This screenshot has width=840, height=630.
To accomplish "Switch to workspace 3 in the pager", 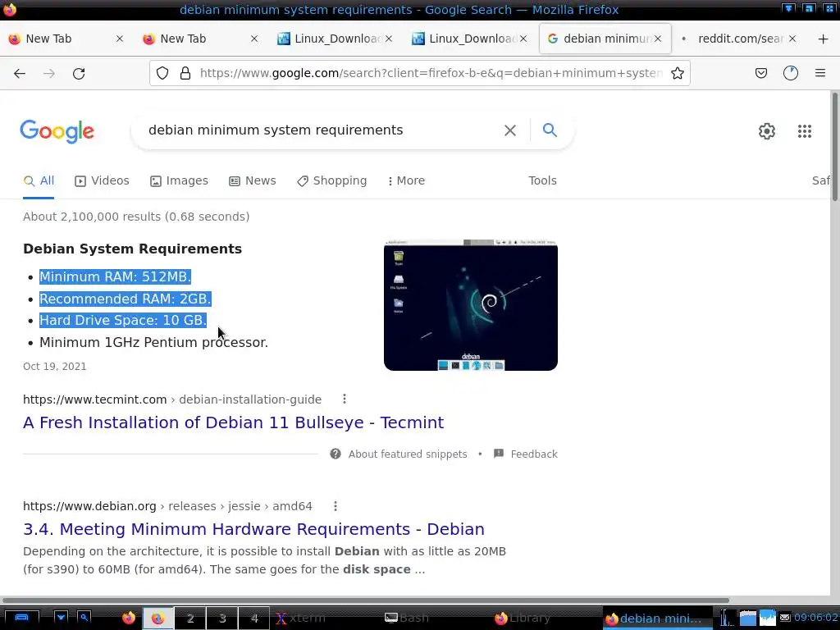I will (x=221, y=619).
